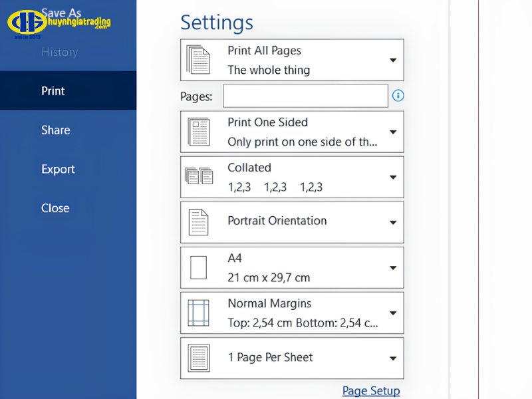Click the Collated stacked pages icon
532x399 pixels.
click(198, 176)
